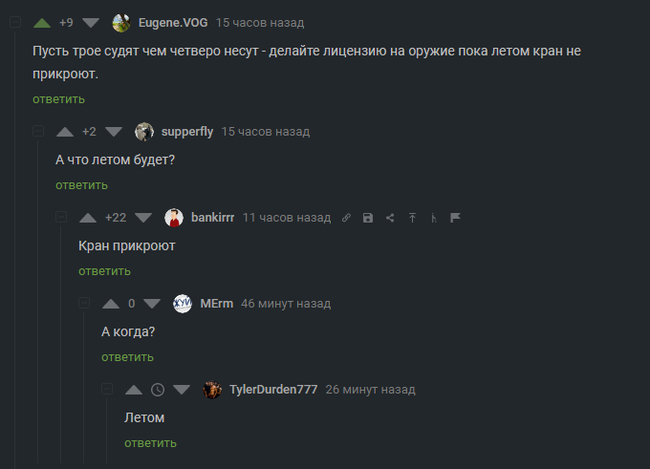Jump to parent comment arrow icon
Image resolution: width=650 pixels, height=469 pixels.
pos(412,218)
